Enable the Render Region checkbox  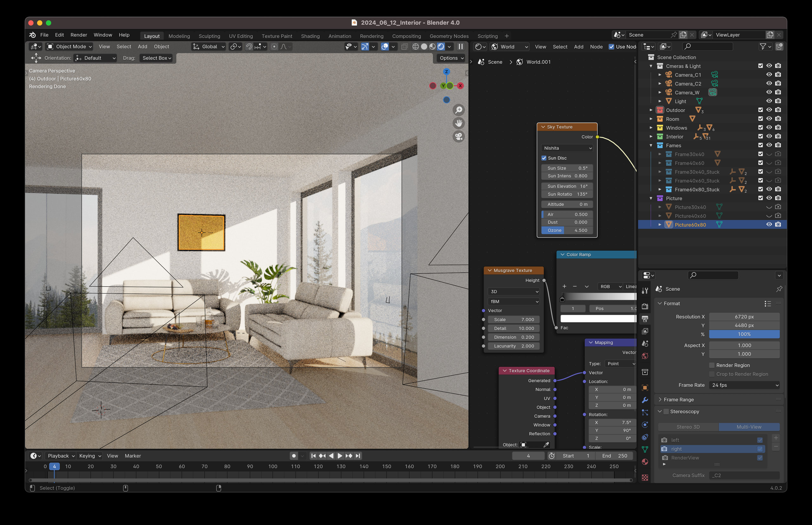[x=712, y=365]
